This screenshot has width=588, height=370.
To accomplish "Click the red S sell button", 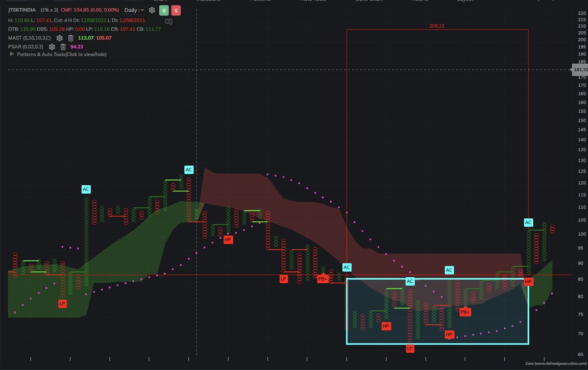I will (175, 10).
